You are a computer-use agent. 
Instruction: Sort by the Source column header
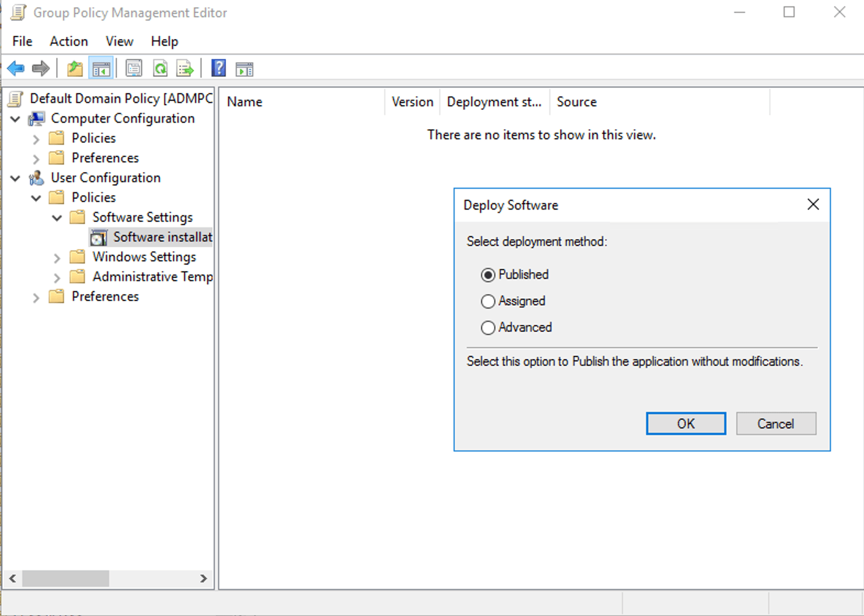[x=659, y=102]
